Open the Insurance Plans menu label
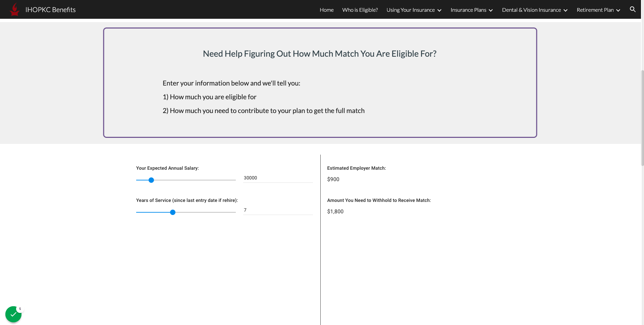Image resolution: width=644 pixels, height=325 pixels. pyautogui.click(x=468, y=10)
